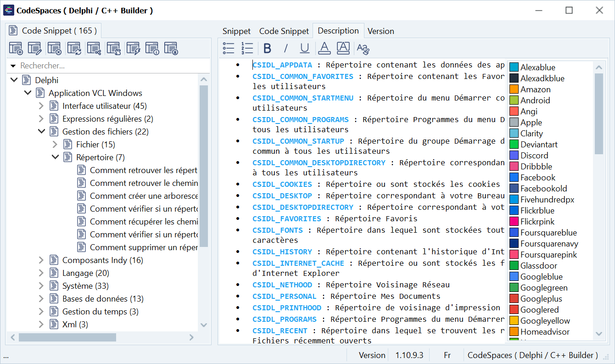Viewport: 615px width, 364px height.
Task: Toggle bold formatting
Action: pyautogui.click(x=268, y=48)
